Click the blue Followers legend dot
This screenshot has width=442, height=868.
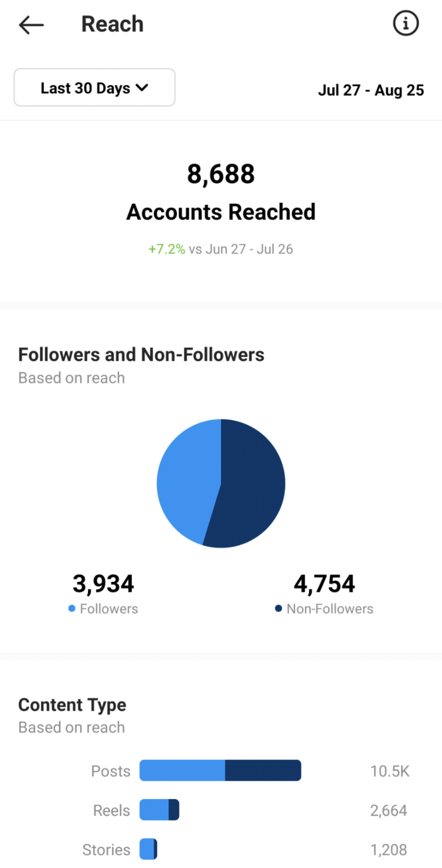72,608
